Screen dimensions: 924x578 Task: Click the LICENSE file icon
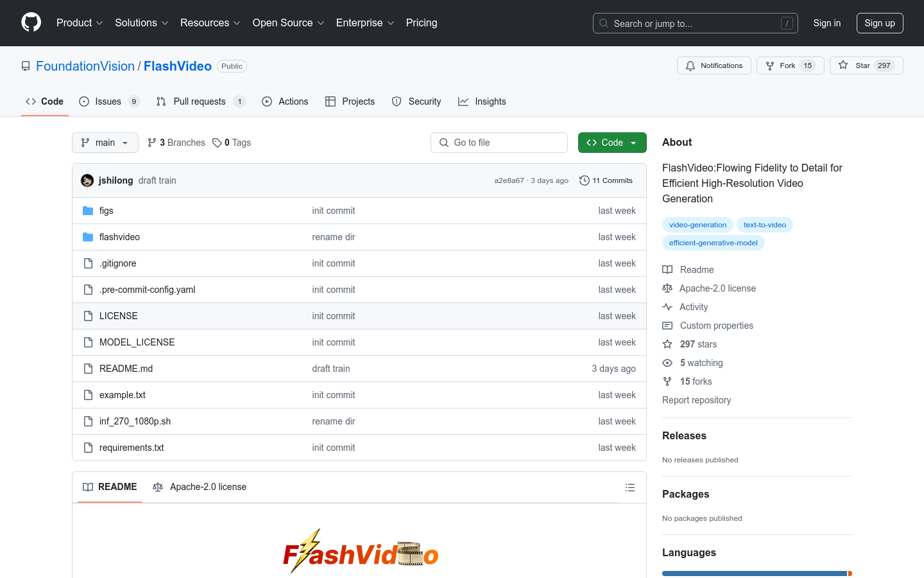click(88, 316)
